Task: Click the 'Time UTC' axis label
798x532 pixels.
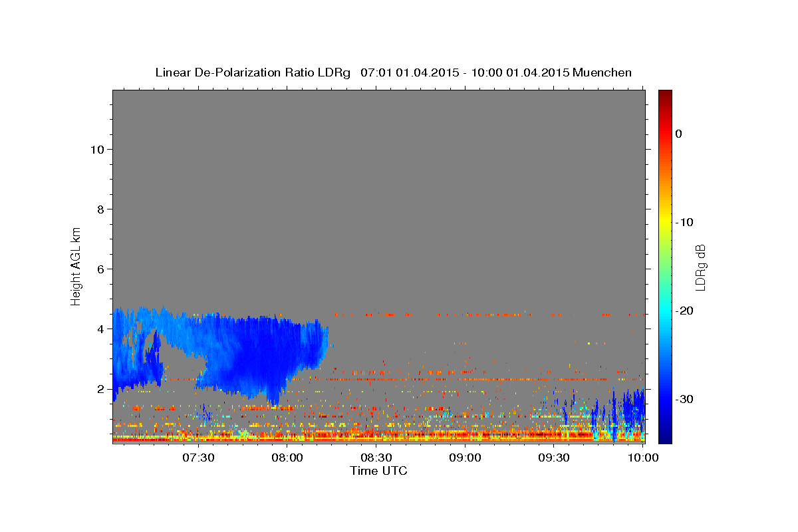Action: tap(378, 471)
